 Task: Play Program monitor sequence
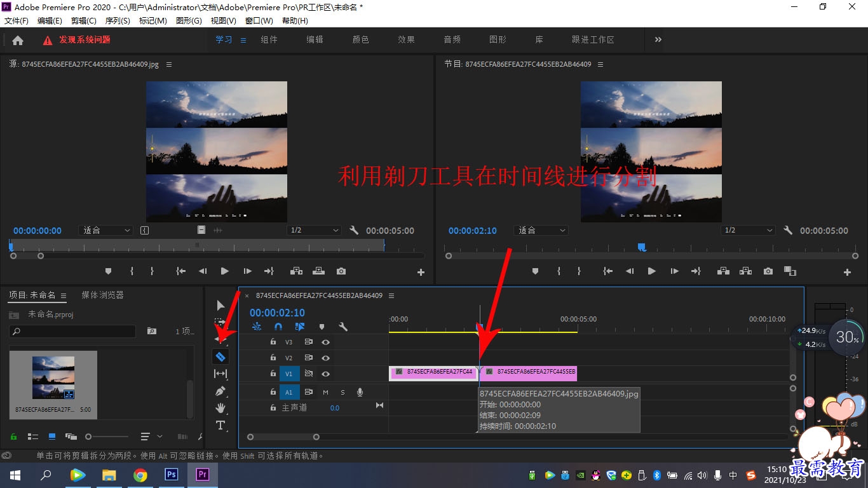[651, 271]
